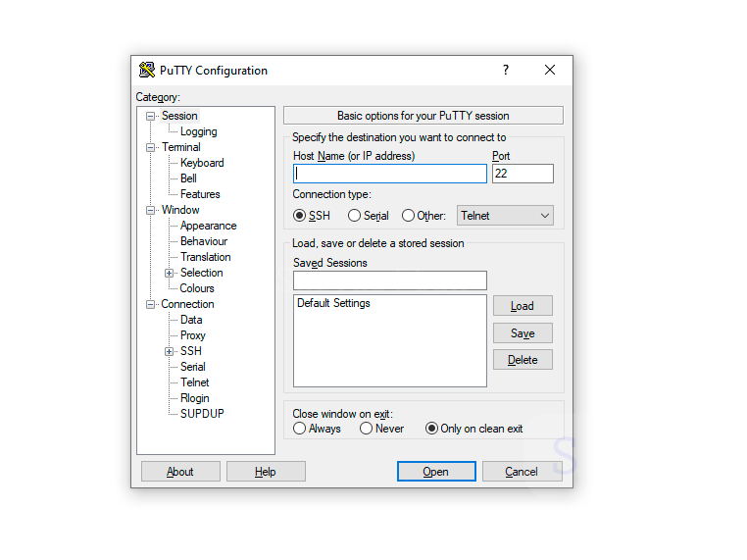Viewport: 747px width, 560px height.
Task: Open SSH settings category
Action: click(x=190, y=351)
